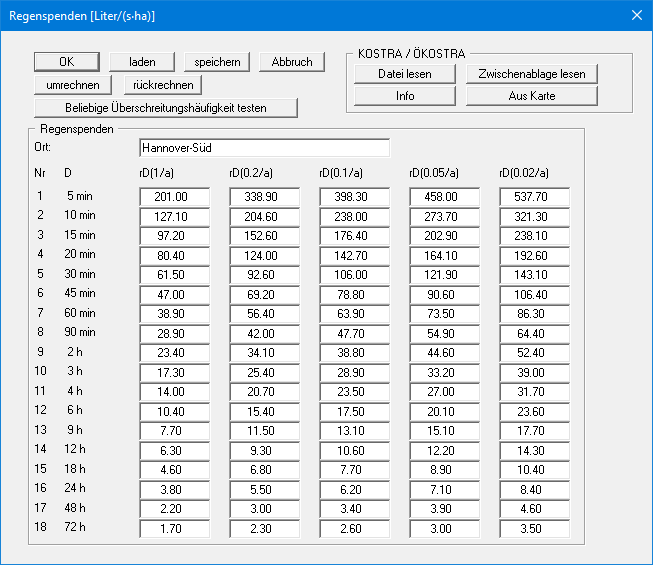Click the Ort field containing Hannover-Süd

pyautogui.click(x=264, y=148)
